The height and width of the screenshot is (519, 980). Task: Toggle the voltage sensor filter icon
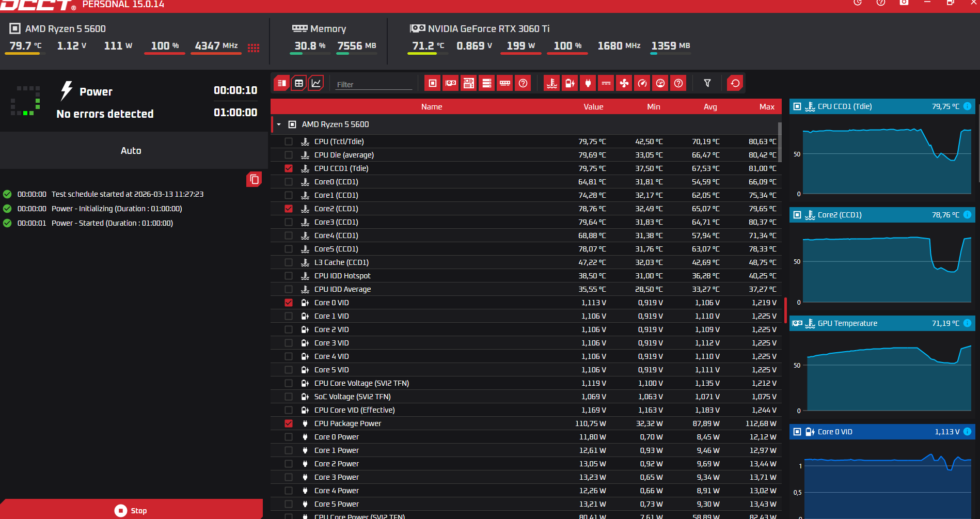click(x=570, y=83)
